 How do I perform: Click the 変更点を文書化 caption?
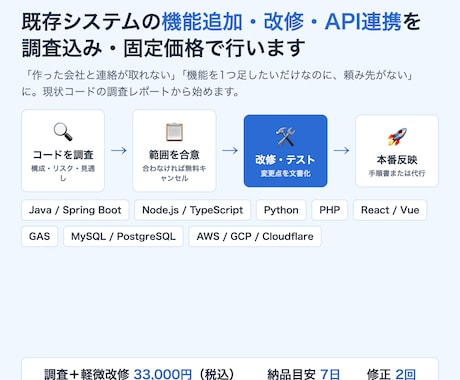(x=285, y=174)
